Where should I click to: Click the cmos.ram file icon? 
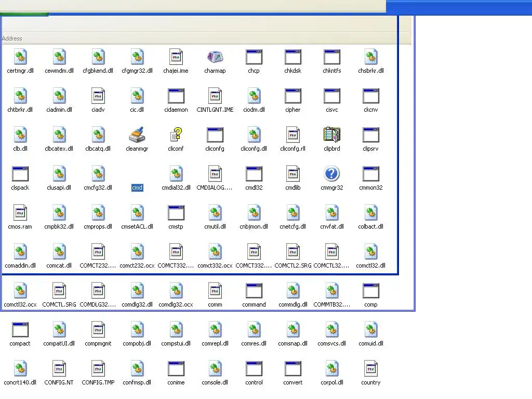click(20, 212)
